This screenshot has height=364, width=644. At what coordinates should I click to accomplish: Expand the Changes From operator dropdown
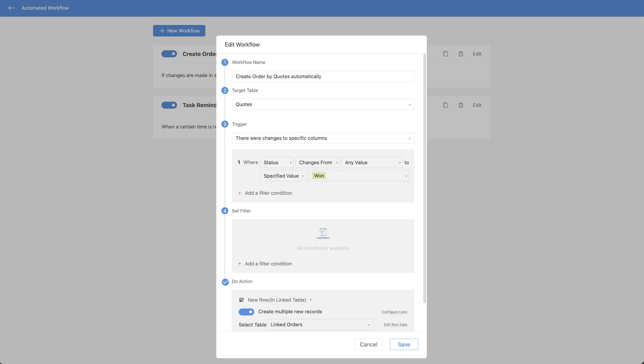(x=317, y=162)
